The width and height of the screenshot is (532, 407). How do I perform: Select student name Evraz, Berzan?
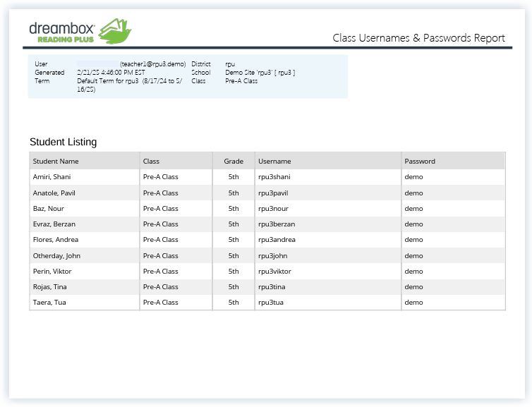(54, 224)
